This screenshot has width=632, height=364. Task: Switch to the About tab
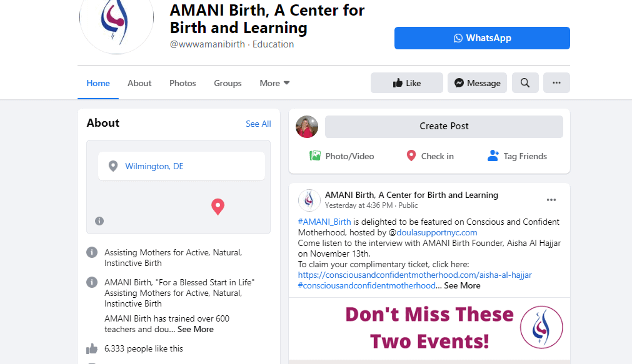point(139,83)
